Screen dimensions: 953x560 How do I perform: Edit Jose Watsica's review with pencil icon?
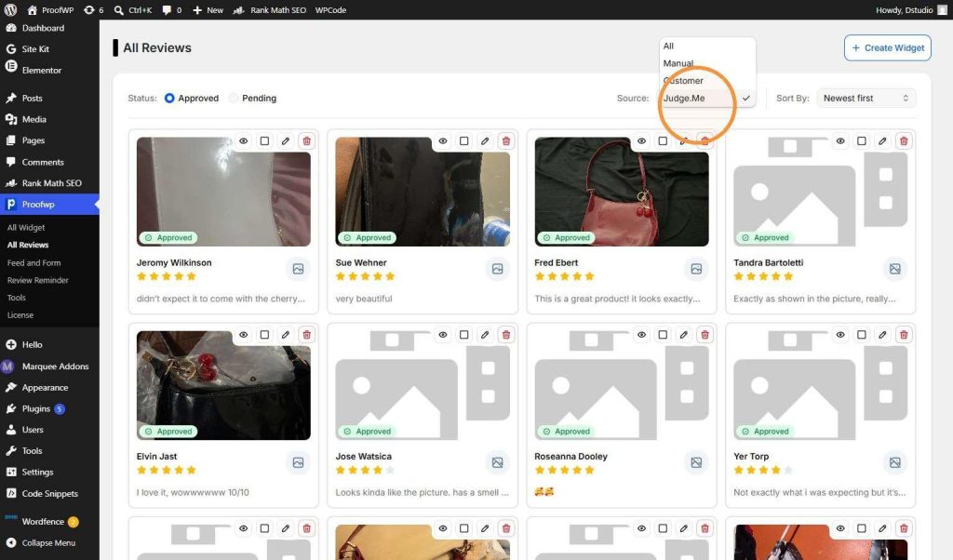485,335
